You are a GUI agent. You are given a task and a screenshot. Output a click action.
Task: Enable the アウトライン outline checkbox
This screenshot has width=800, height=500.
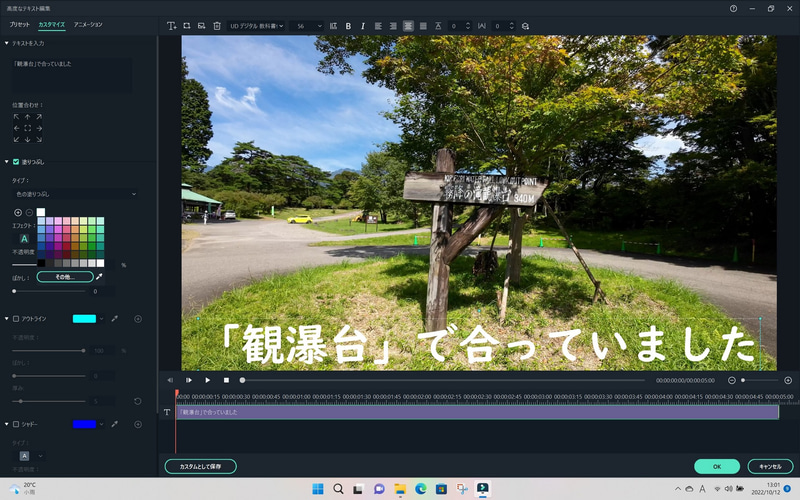[x=16, y=319]
